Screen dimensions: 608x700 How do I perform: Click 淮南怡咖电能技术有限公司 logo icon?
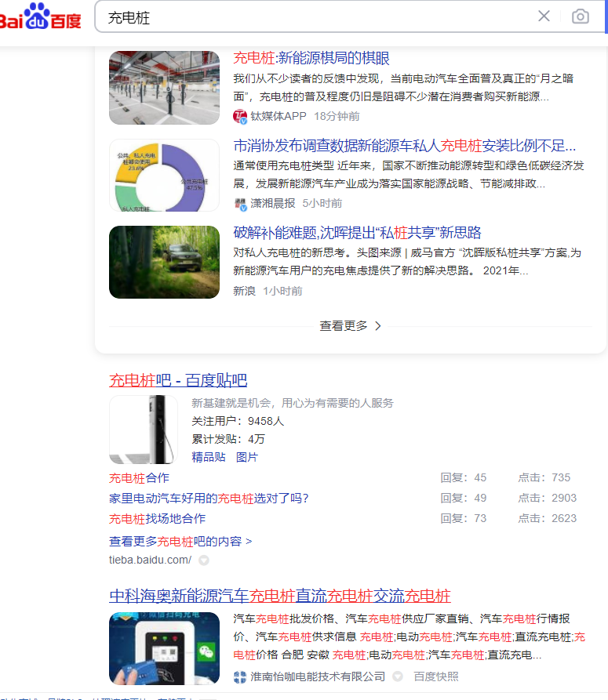tap(240, 677)
